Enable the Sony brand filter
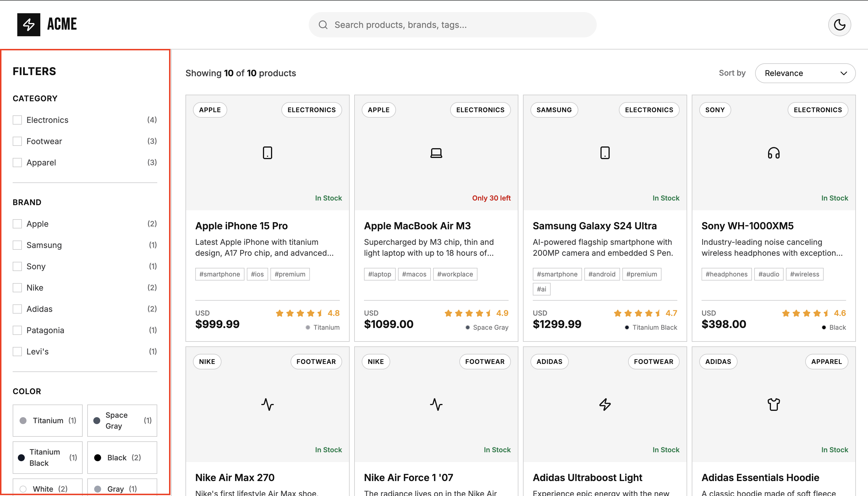Image resolution: width=868 pixels, height=496 pixels. pyautogui.click(x=17, y=266)
